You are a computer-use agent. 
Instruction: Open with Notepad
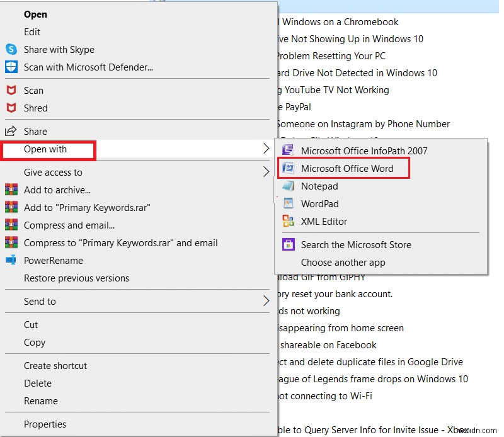point(381,186)
